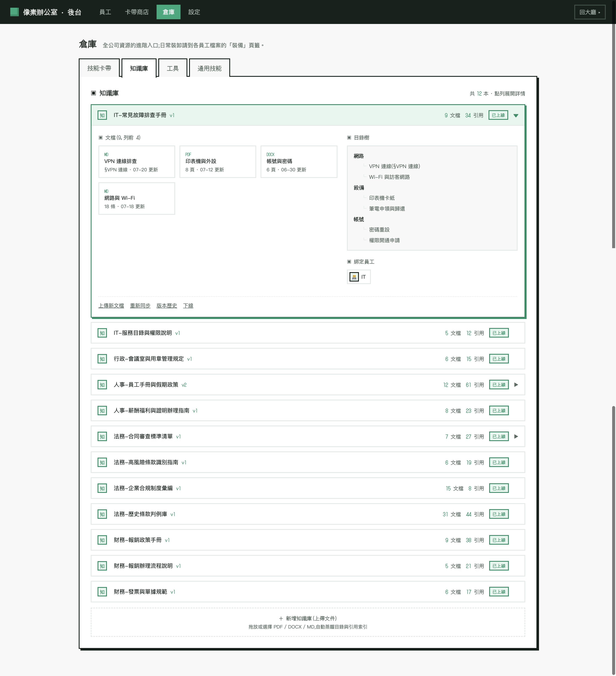Collapse the IT-常見故障排查手冊 row arrow
Viewport: 616px width, 676px height.
click(516, 116)
